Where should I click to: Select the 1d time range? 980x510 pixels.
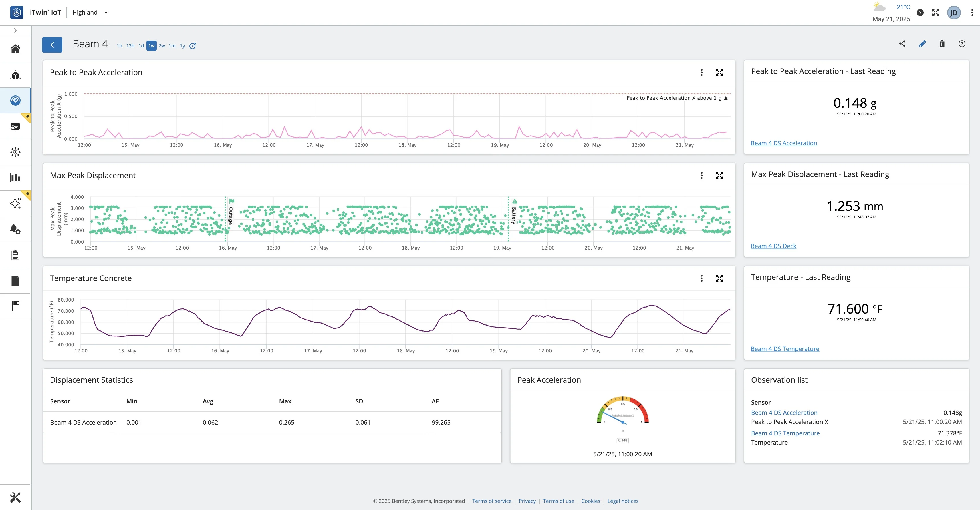click(x=141, y=46)
